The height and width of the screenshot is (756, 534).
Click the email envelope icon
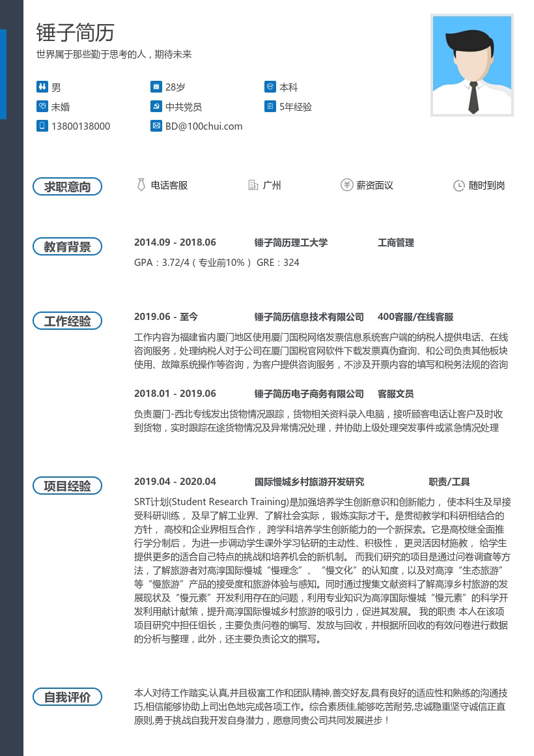click(156, 126)
